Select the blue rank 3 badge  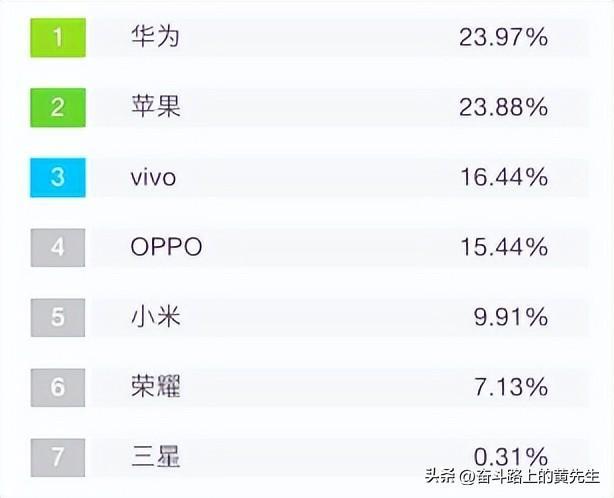click(x=57, y=177)
